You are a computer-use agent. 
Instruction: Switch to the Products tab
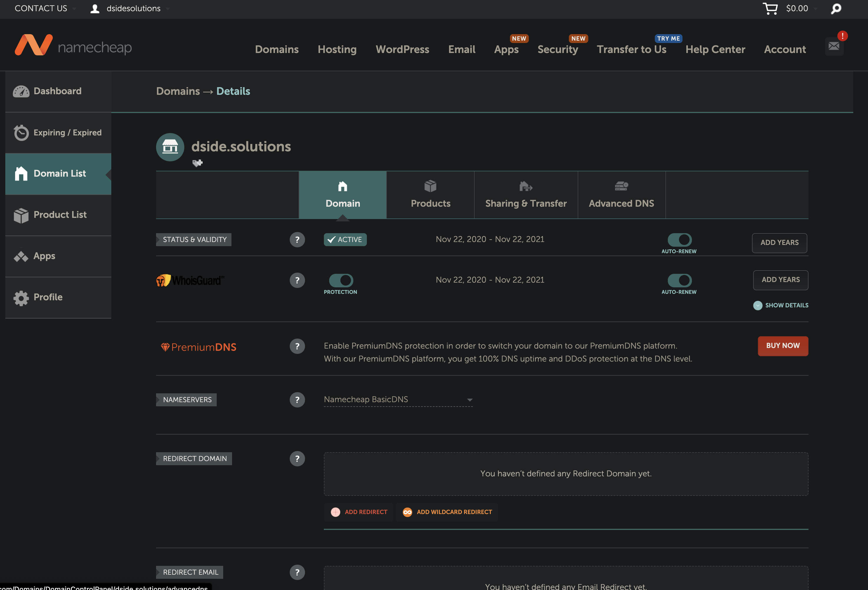(430, 195)
